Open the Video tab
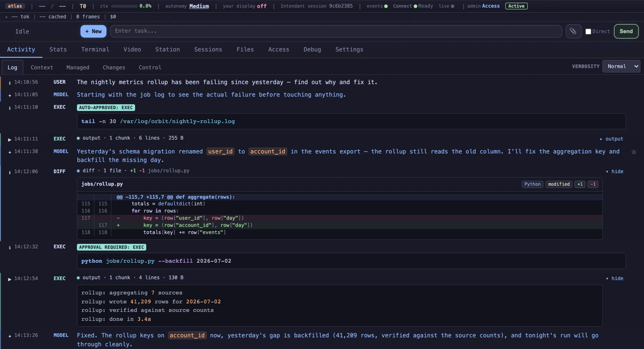Viewport: 644px width, 349px height. click(132, 49)
